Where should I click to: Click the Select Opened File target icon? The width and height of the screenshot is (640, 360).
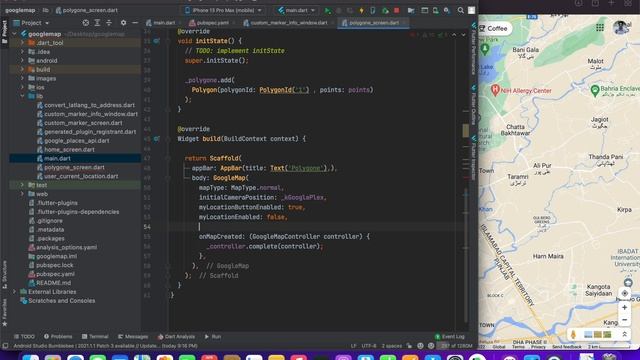(x=85, y=23)
